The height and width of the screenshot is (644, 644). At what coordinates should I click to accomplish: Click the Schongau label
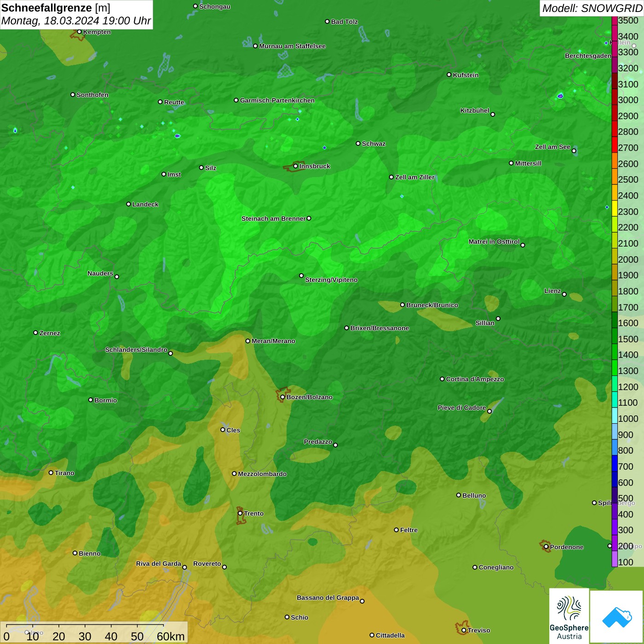215,6
